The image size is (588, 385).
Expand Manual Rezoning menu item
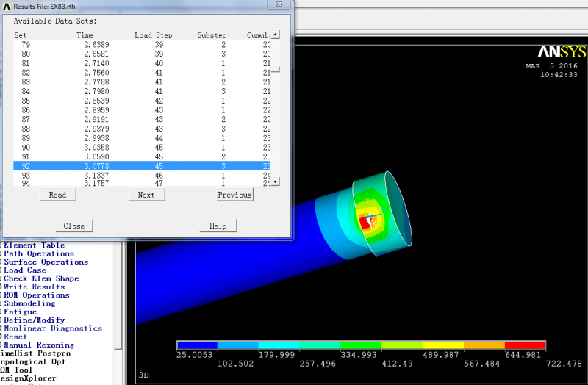(x=39, y=345)
